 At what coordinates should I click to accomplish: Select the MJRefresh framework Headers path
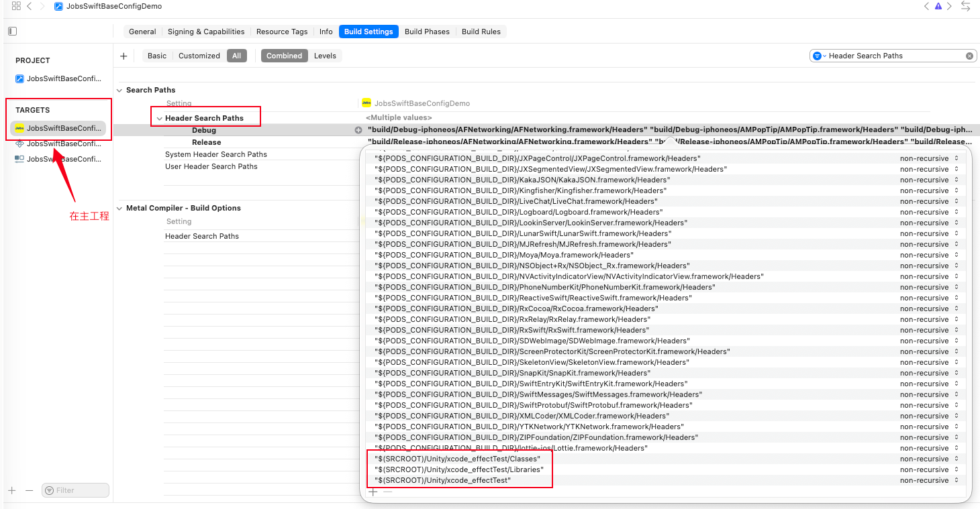(x=522, y=244)
